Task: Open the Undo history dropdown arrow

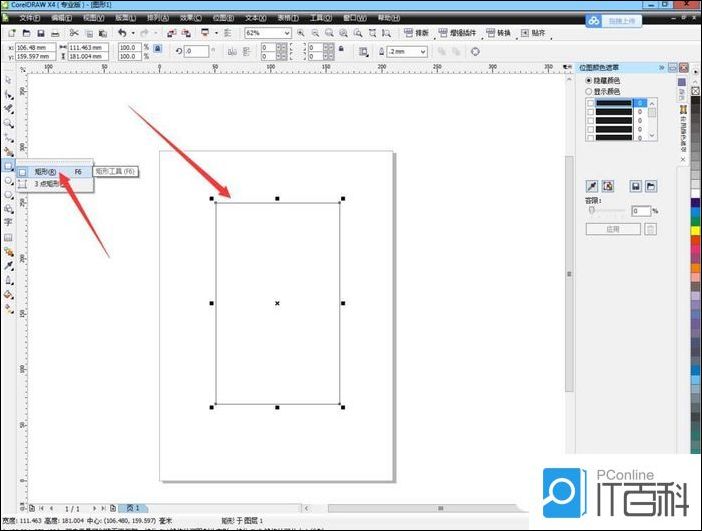Action: pos(133,33)
